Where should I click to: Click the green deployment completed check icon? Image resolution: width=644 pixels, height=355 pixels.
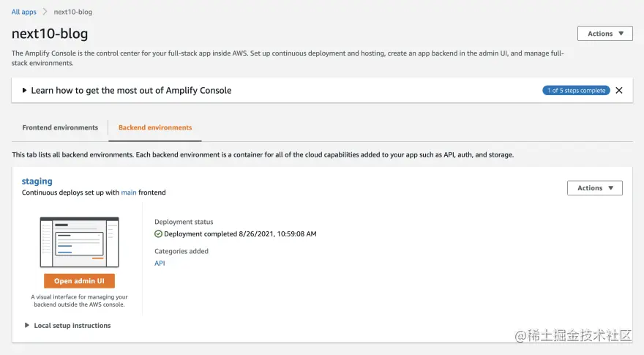(158, 234)
